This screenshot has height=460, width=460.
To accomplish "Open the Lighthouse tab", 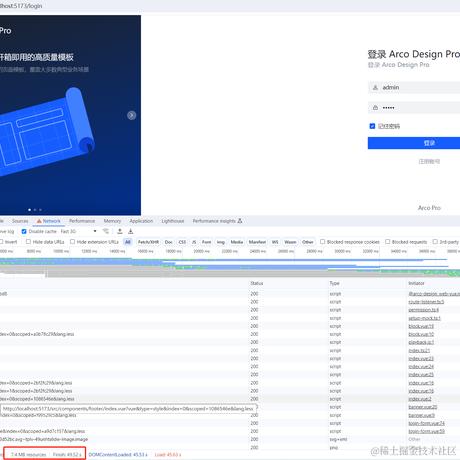I will pos(173,221).
